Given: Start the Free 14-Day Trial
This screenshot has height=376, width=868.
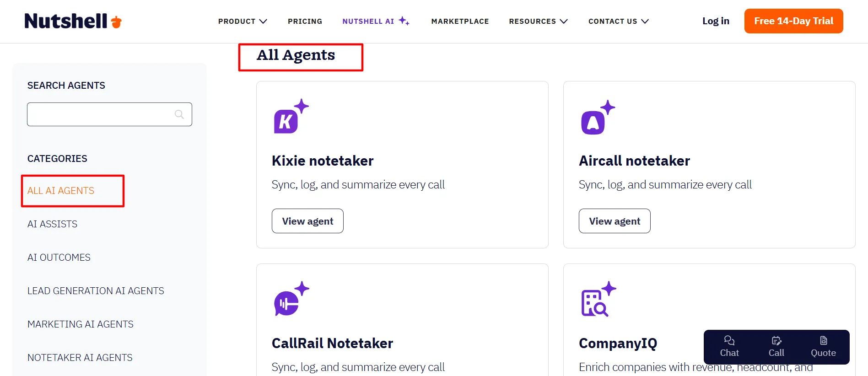Looking at the screenshot, I should pos(793,21).
